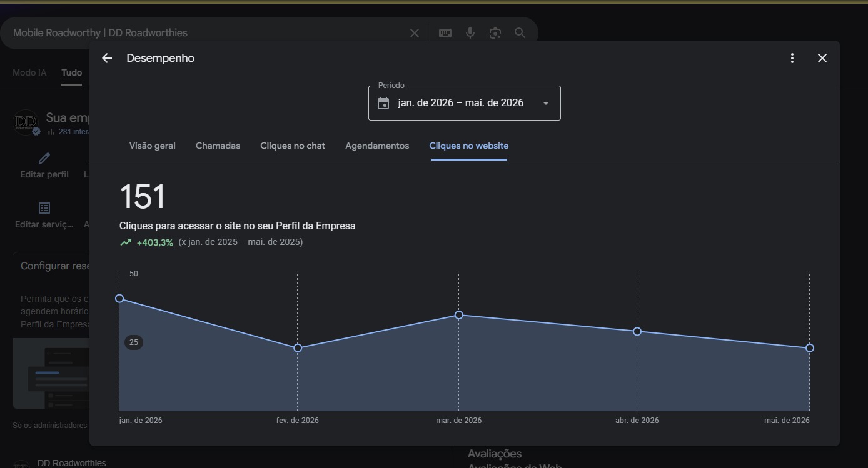Screen dimensions: 868x468
Task: Open the on-screen keyboard icon
Action: coord(445,33)
